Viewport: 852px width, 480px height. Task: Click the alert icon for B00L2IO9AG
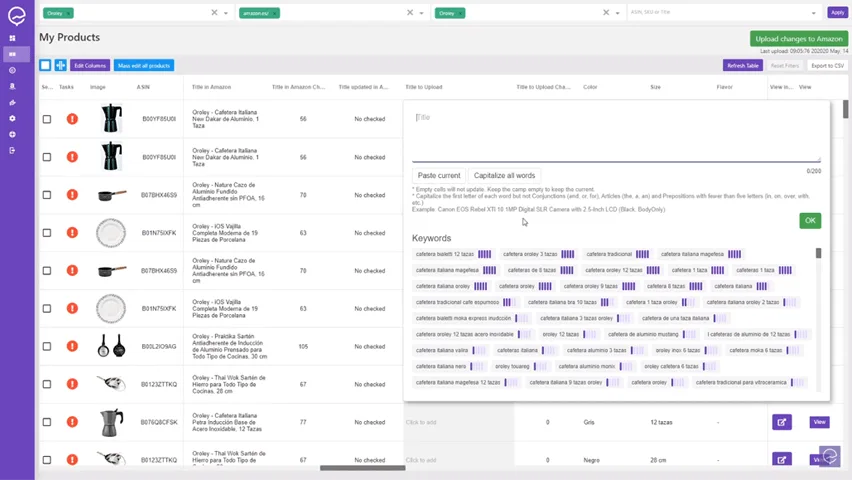pyautogui.click(x=72, y=346)
